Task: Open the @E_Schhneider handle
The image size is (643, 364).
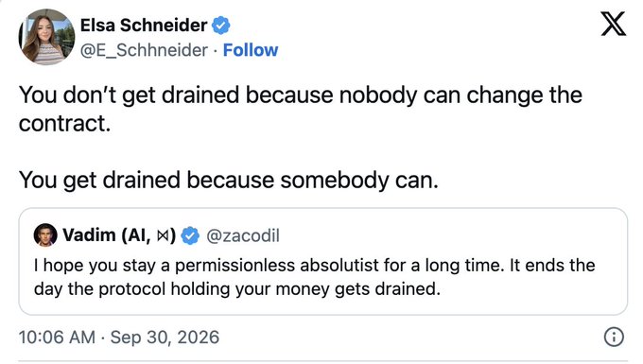Action: pos(144,50)
